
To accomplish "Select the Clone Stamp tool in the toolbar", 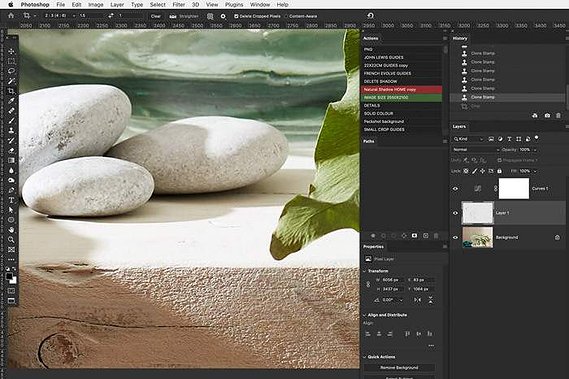I will tap(11, 130).
